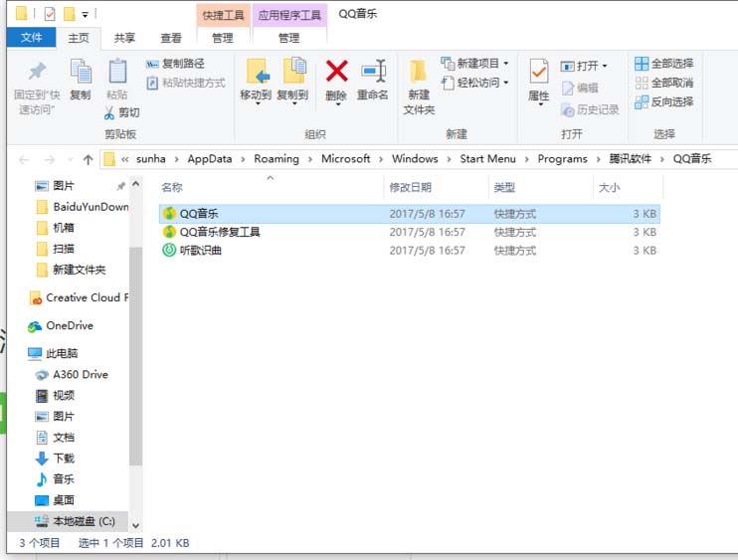Open 扫描 folder in sidebar

56,249
